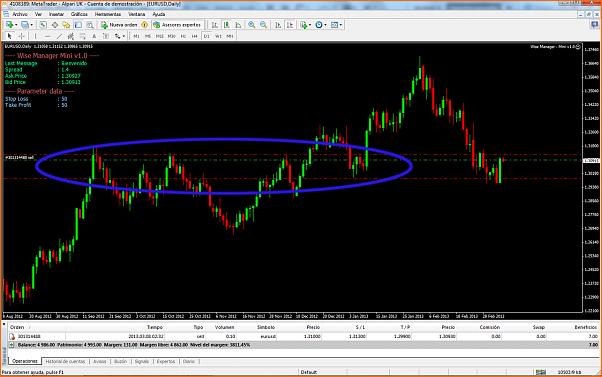
Task: Zoom out of the chart
Action: 263,25
